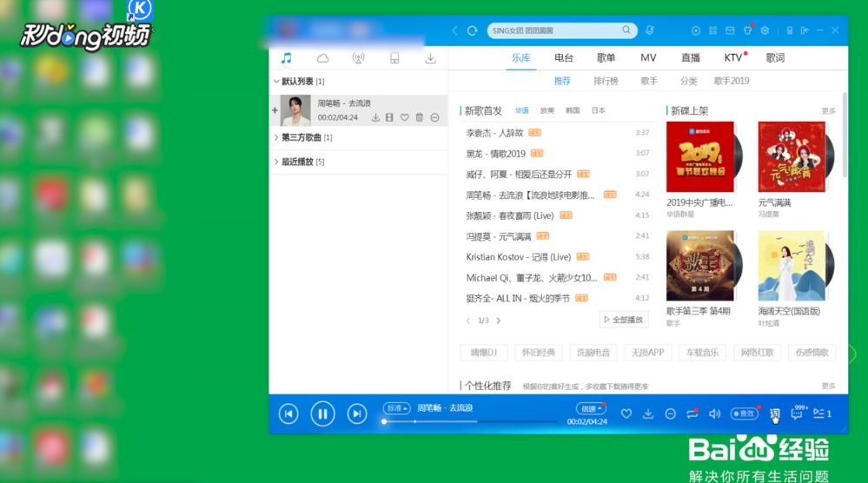Open more options in player bar
868x483 pixels.
click(671, 414)
